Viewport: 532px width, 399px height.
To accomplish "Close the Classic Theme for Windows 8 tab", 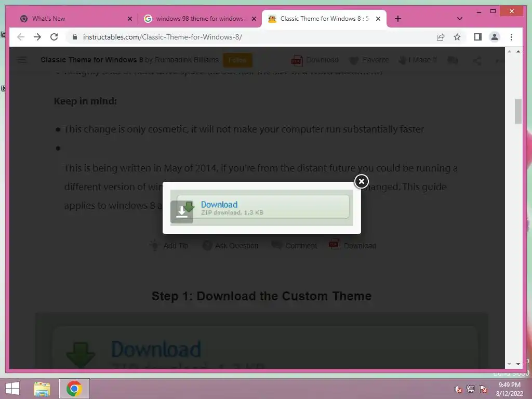I will pos(378,19).
